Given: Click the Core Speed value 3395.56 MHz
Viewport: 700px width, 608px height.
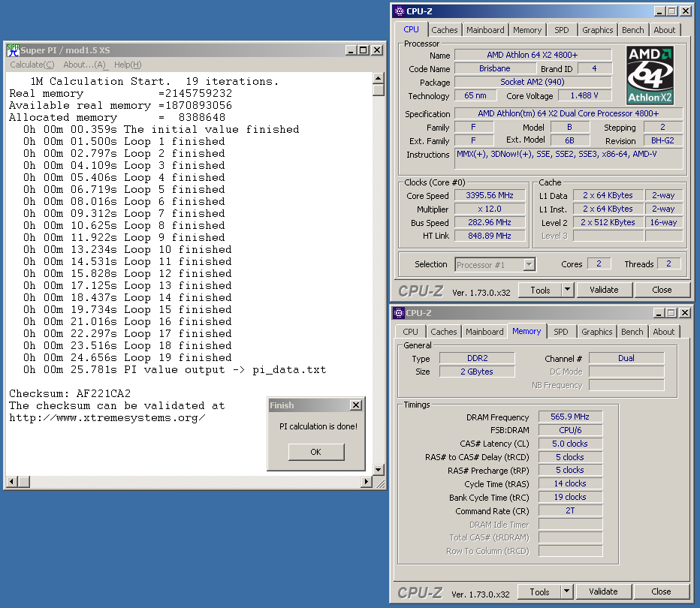Looking at the screenshot, I should click(x=490, y=195).
